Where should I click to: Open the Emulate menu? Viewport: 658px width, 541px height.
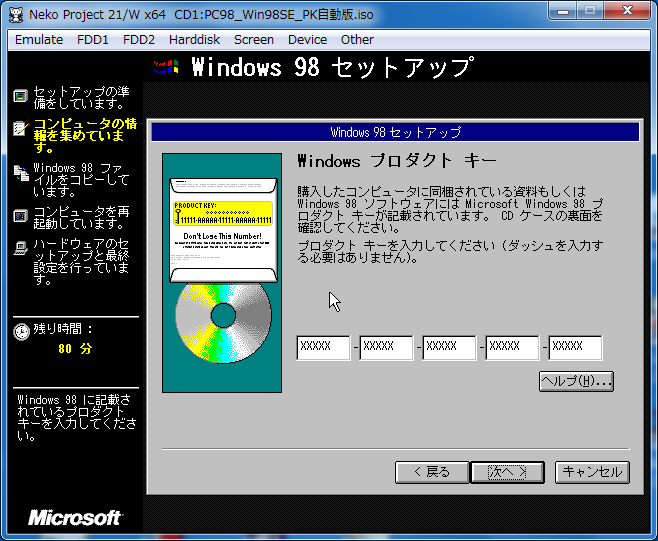[40, 40]
